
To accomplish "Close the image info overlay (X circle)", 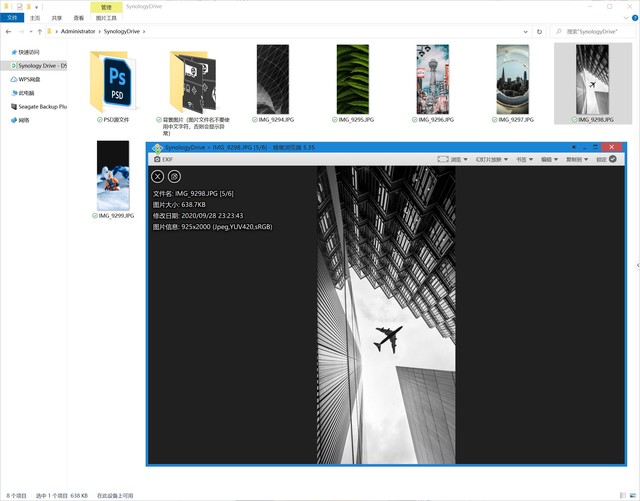I will pyautogui.click(x=158, y=176).
